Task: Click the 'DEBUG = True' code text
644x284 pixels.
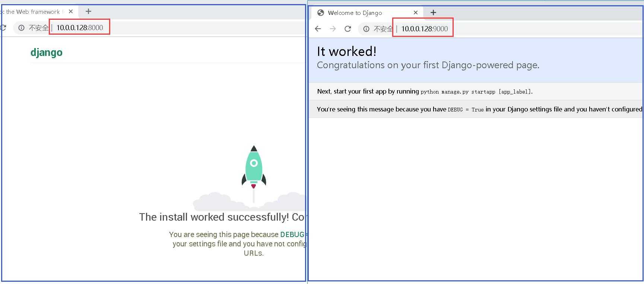Action: point(466,110)
